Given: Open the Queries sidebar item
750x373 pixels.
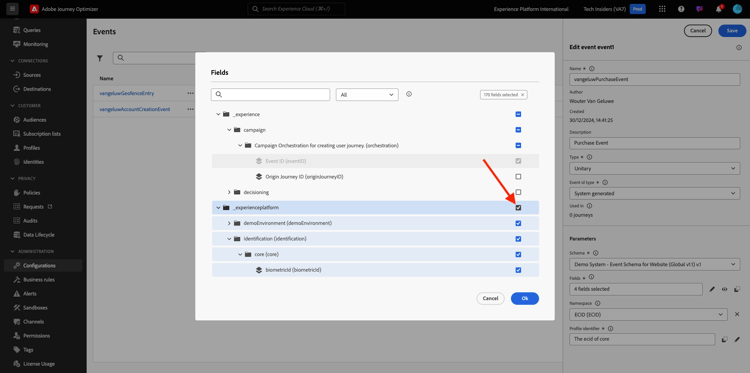Looking at the screenshot, I should [32, 30].
